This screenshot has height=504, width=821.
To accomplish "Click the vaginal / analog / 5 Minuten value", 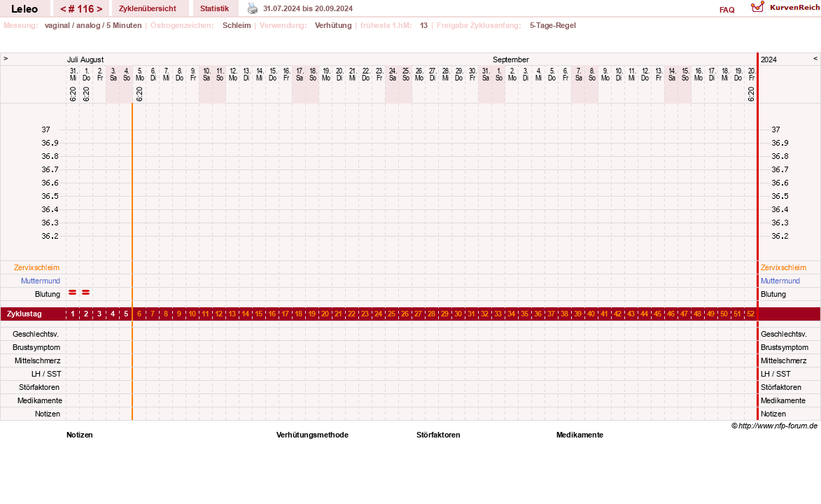I will (93, 25).
